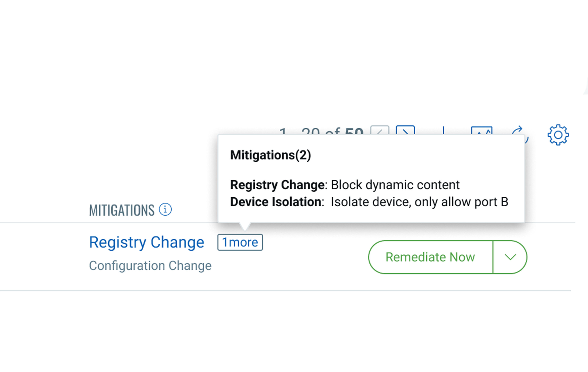The width and height of the screenshot is (588, 372).
Task: Click the info icon beside MITIGATIONS
Action: (x=165, y=209)
